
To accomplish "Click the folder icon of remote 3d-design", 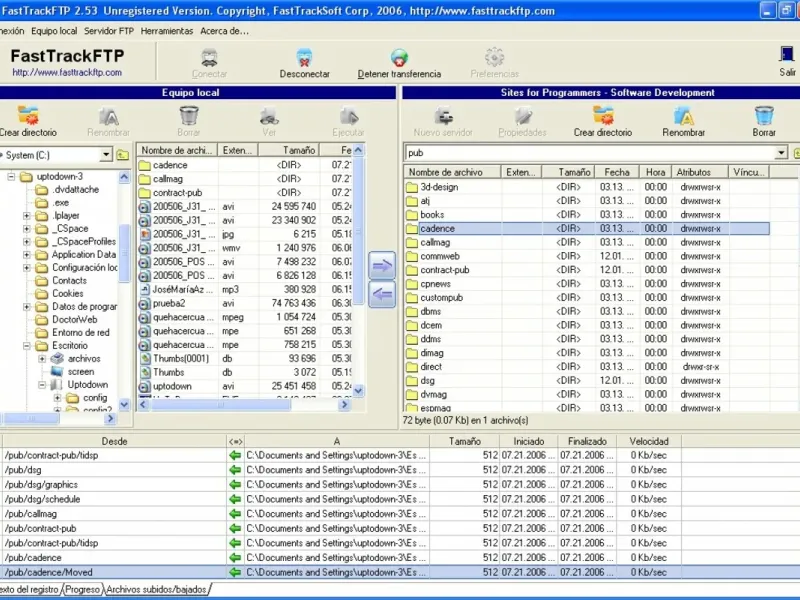I will (412, 187).
